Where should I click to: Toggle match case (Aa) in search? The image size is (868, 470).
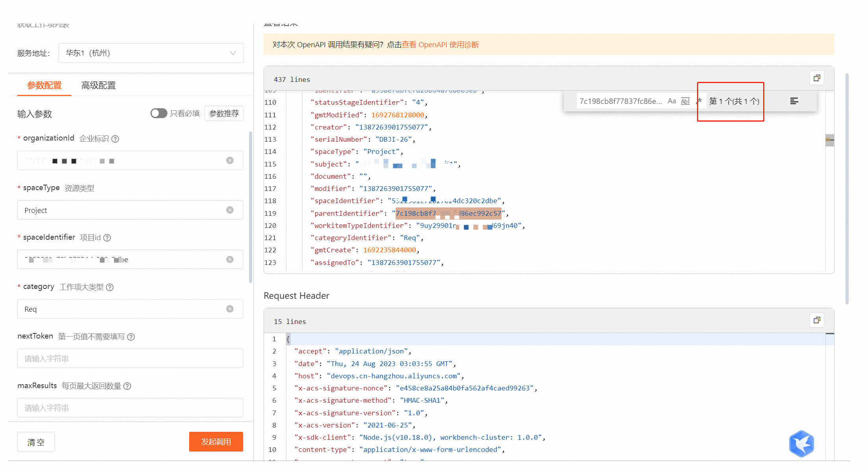tap(671, 101)
